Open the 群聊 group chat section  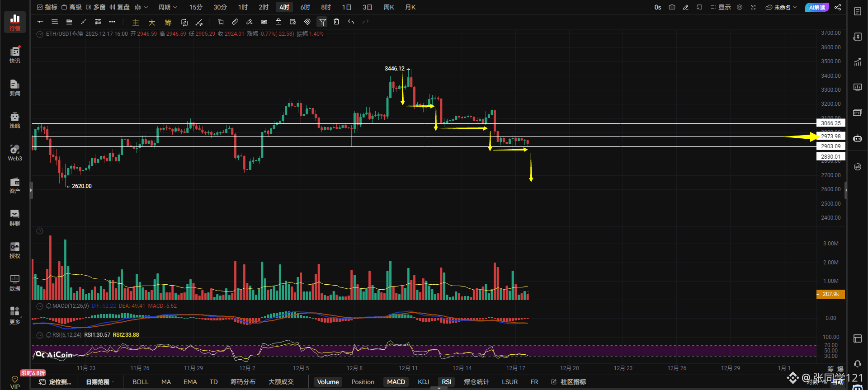[15, 217]
